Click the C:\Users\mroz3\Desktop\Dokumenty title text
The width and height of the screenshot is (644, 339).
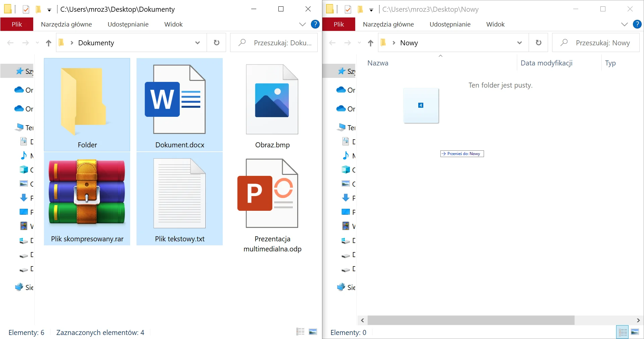pyautogui.click(x=117, y=9)
